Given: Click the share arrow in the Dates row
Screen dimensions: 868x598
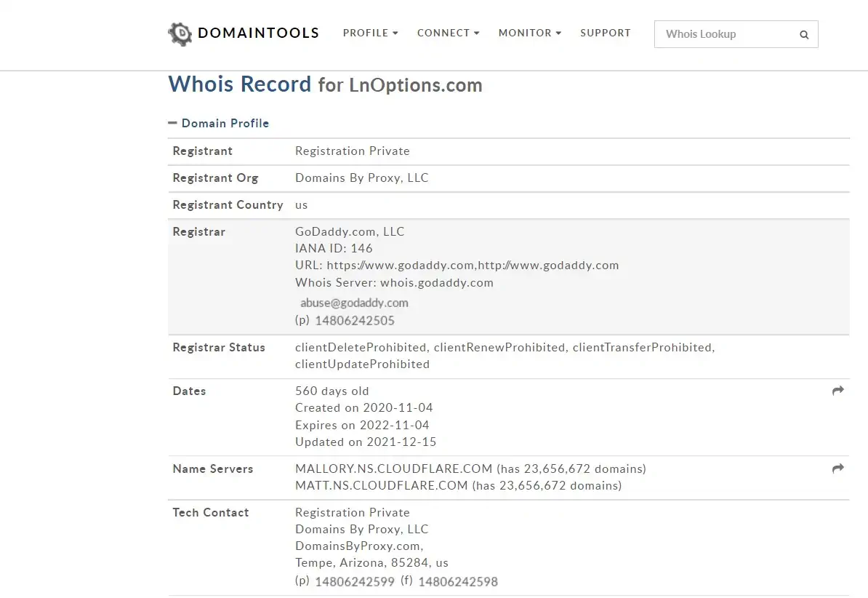Looking at the screenshot, I should (x=837, y=391).
